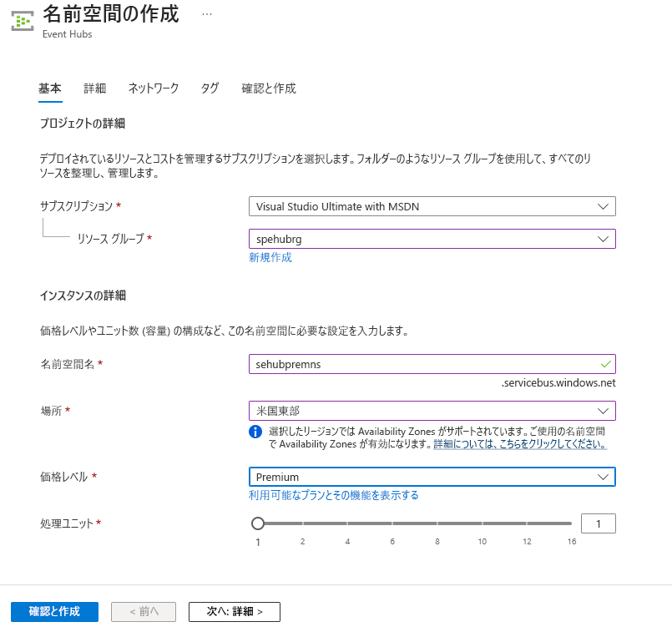
Task: Expand the 価格レベル dropdown showing Premium
Action: 432,477
